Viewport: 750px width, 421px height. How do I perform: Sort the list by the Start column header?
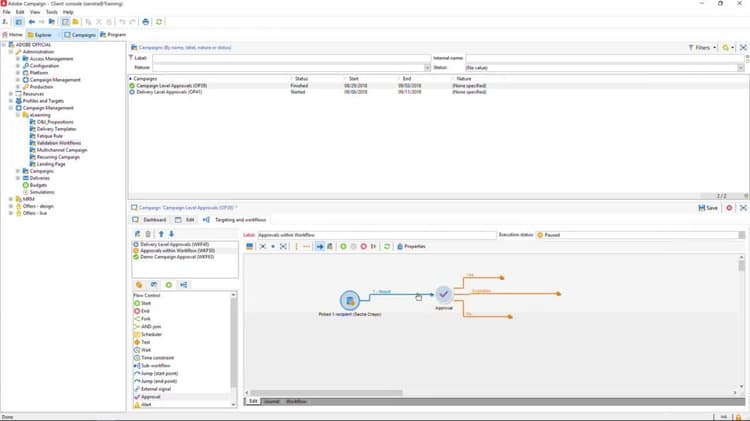(x=354, y=78)
